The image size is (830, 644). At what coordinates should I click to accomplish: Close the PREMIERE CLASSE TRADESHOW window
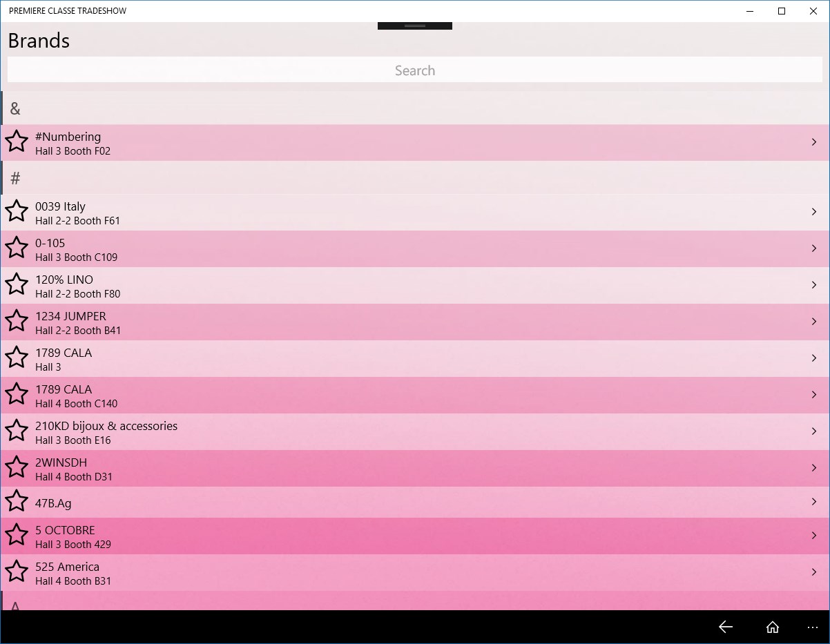point(813,11)
